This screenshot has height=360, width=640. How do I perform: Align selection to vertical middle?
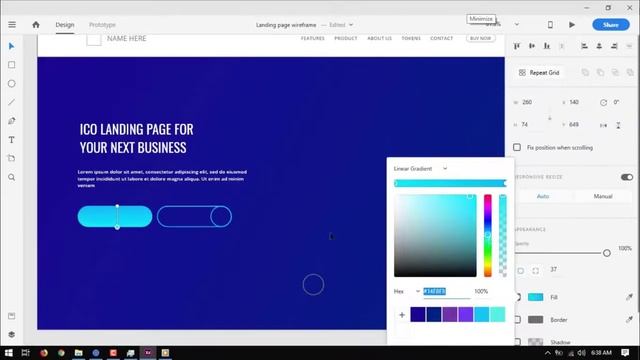[x=532, y=46]
